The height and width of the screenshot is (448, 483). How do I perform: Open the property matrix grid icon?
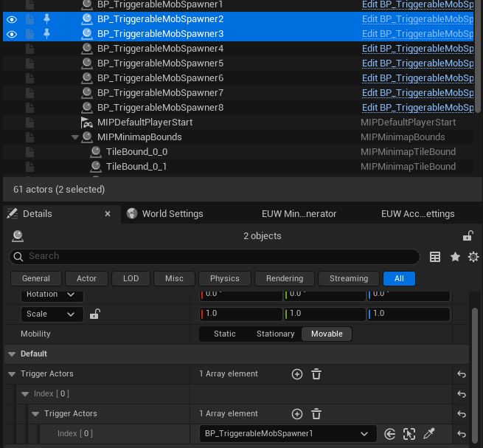coord(436,257)
